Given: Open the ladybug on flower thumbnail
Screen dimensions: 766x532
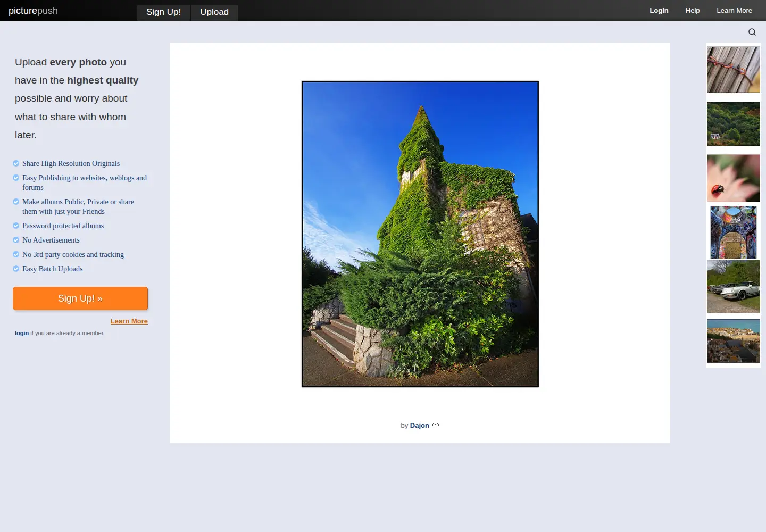Looking at the screenshot, I should (734, 178).
